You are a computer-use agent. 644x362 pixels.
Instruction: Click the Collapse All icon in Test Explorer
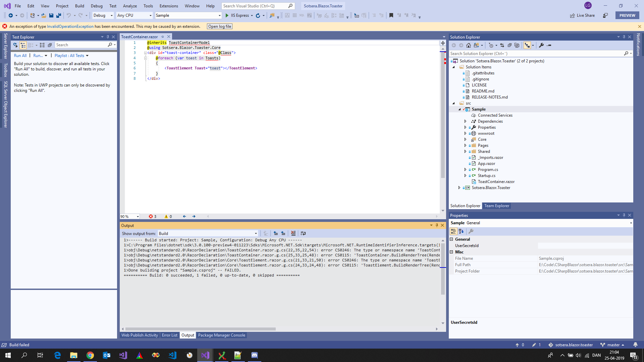point(50,45)
